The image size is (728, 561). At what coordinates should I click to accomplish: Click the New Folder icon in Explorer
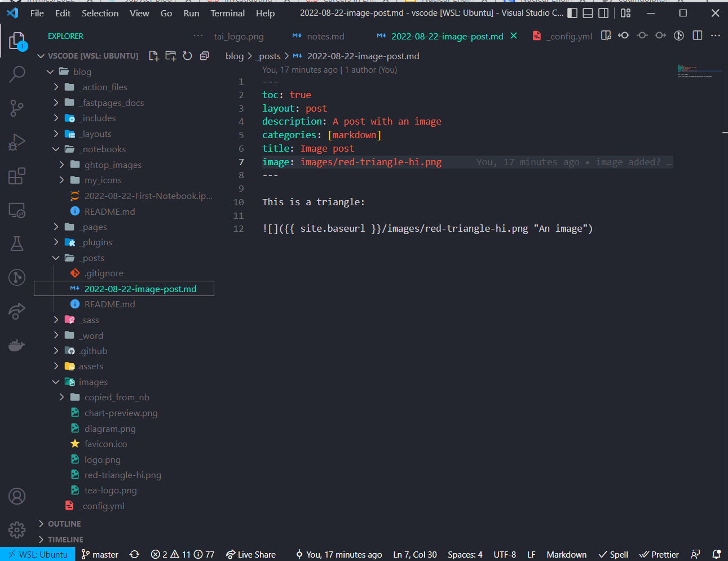170,56
